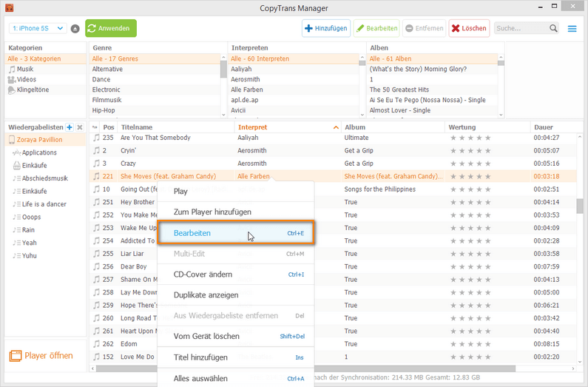Screen dimensions: 588x387
Task: Select the Videos category
Action: pos(26,79)
